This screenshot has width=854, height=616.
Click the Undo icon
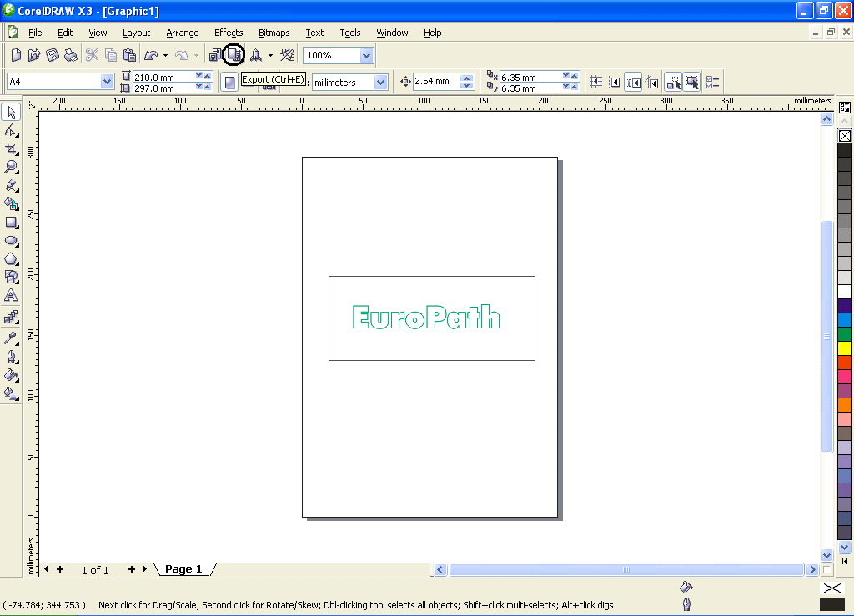tap(151, 55)
